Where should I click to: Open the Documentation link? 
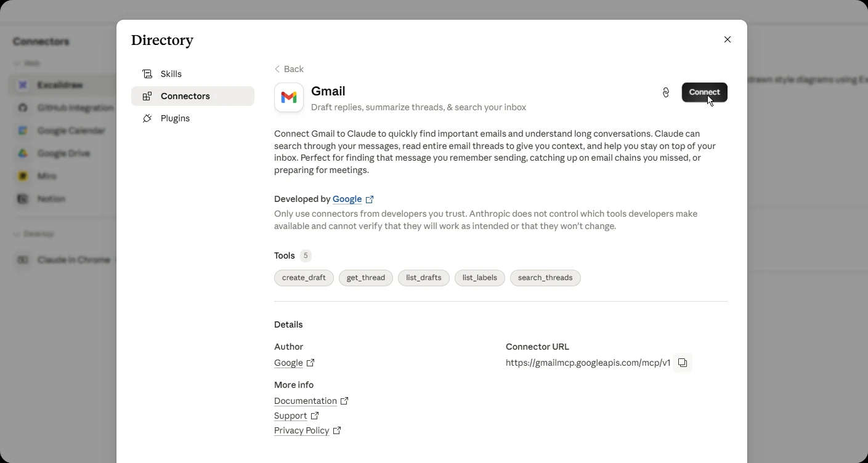click(x=306, y=401)
